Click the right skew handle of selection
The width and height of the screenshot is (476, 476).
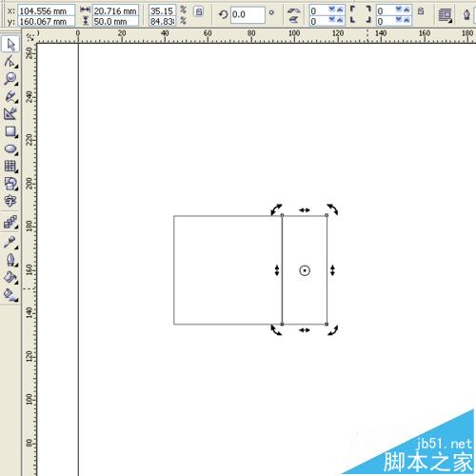pyautogui.click(x=332, y=270)
